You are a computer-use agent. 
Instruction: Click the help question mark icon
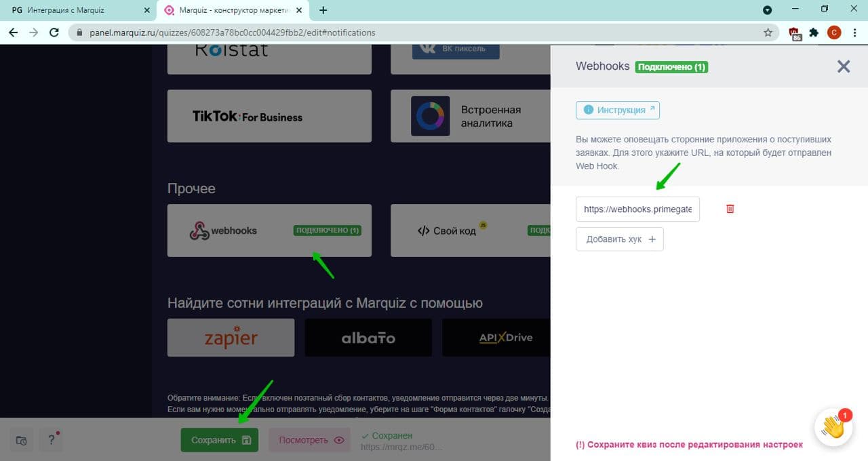51,439
